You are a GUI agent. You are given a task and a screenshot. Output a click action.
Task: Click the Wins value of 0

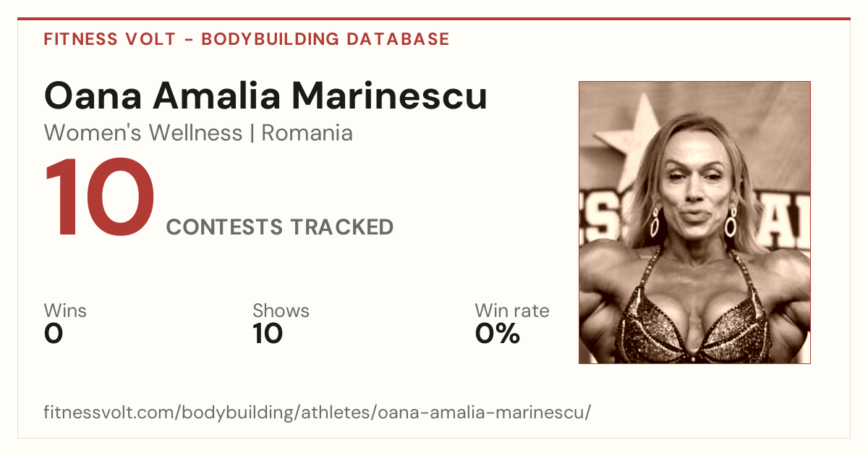tap(54, 334)
